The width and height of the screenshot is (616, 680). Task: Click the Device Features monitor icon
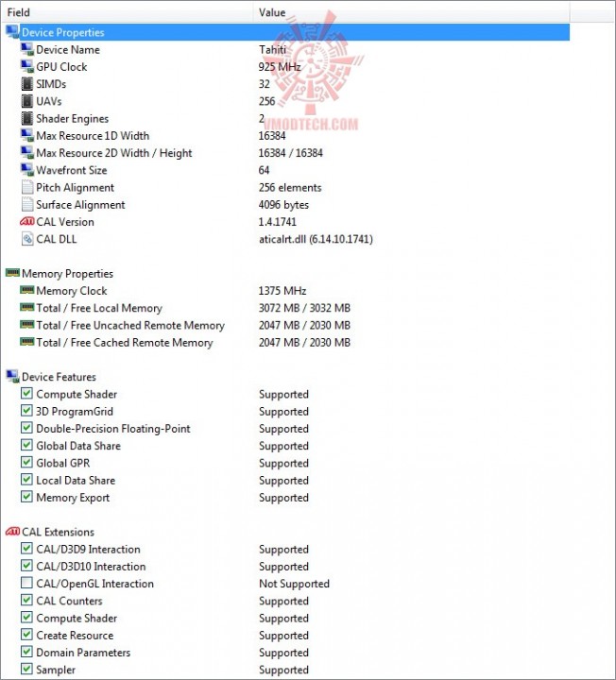[12, 376]
